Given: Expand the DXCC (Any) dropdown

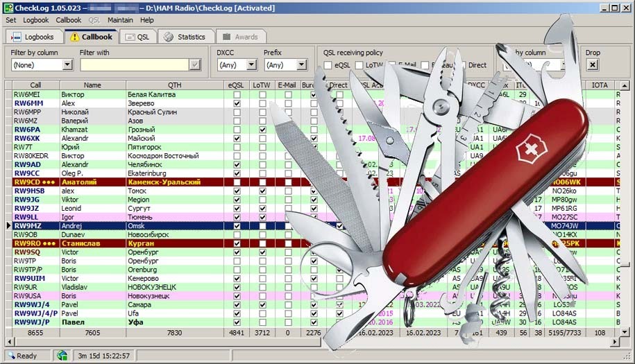Looking at the screenshot, I should tap(252, 64).
